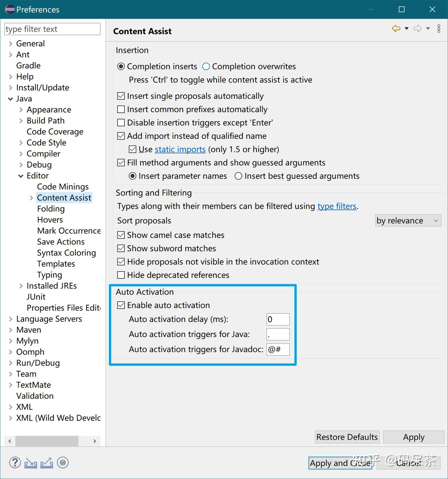448x479 pixels.
Task: Expand the Content Assist tree node
Action: (31, 198)
